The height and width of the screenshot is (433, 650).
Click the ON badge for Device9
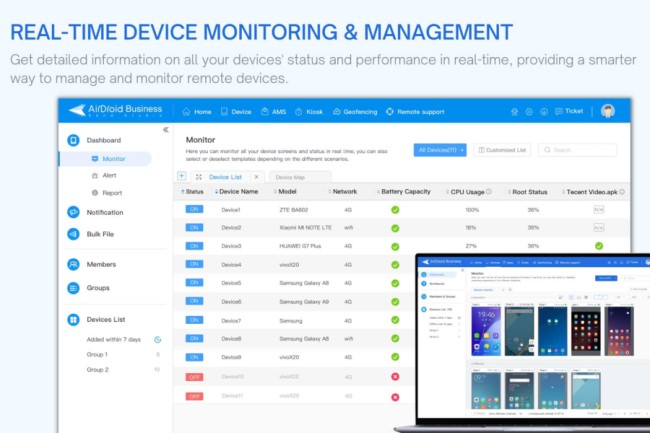coord(194,357)
